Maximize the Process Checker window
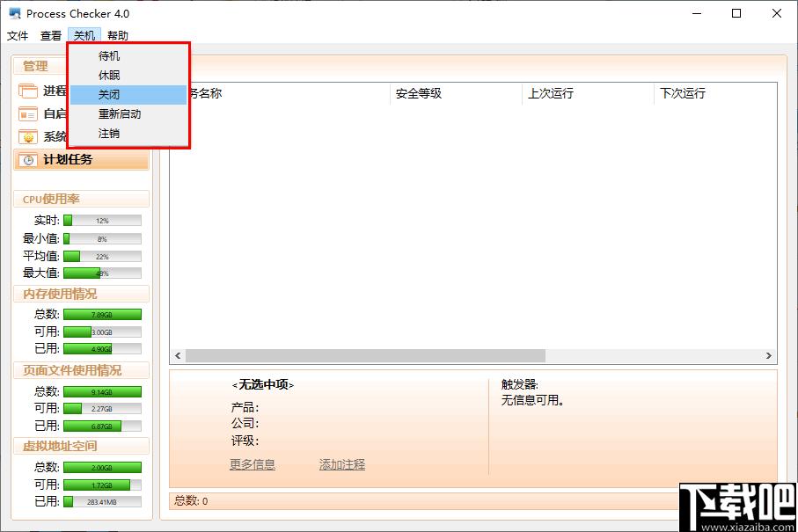Image resolution: width=798 pixels, height=532 pixels. [736, 13]
